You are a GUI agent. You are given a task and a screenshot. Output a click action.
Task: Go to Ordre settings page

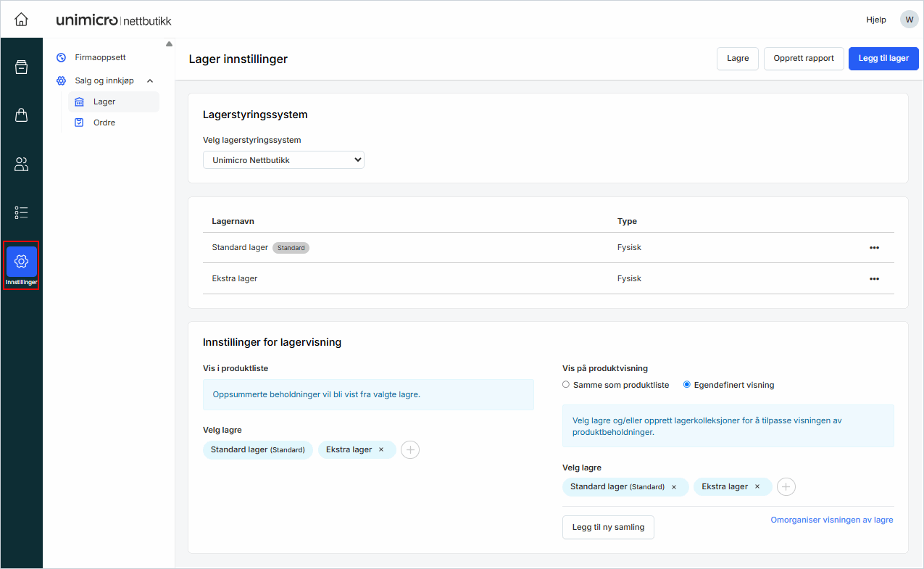pos(104,123)
